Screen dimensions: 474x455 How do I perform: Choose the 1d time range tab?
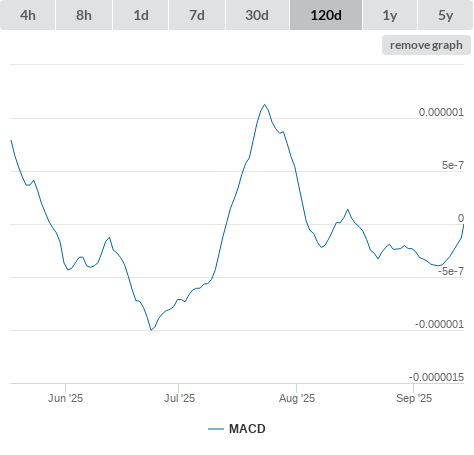[x=141, y=15]
